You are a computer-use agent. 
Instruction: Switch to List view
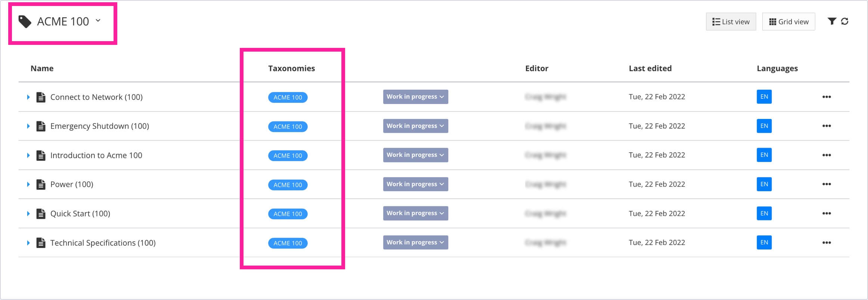click(x=731, y=21)
